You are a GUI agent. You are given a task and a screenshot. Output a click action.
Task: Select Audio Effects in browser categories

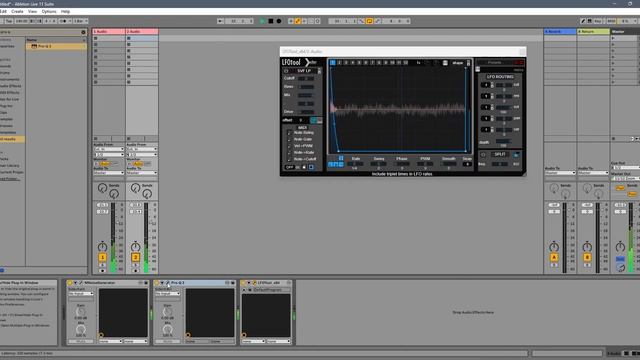(11, 86)
